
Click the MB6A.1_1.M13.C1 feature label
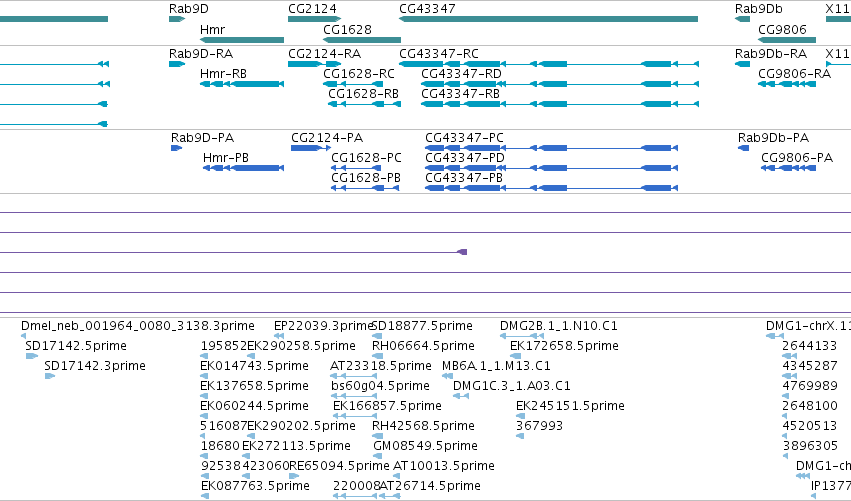pyautogui.click(x=496, y=366)
